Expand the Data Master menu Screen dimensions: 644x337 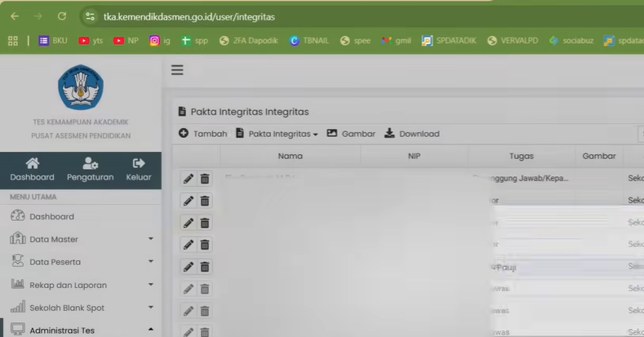tap(81, 239)
